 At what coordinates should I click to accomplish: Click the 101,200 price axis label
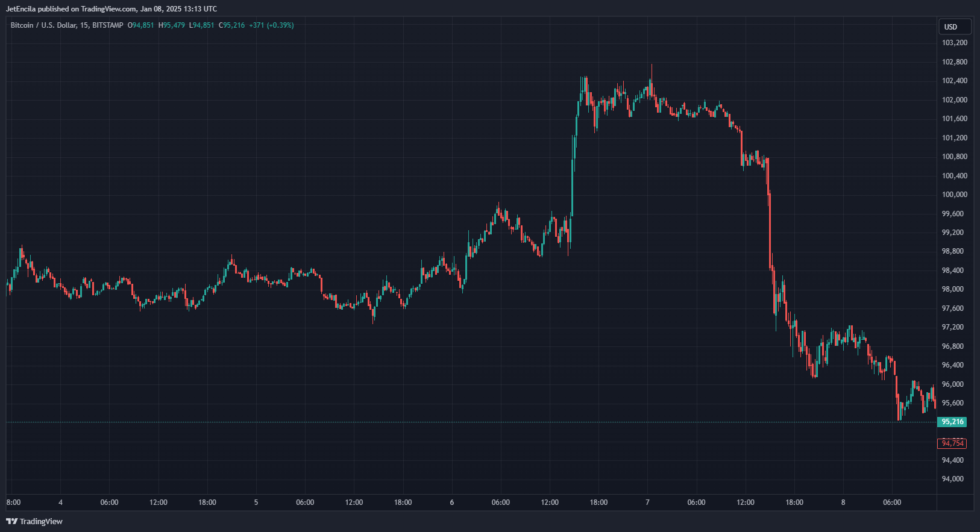tap(955, 138)
